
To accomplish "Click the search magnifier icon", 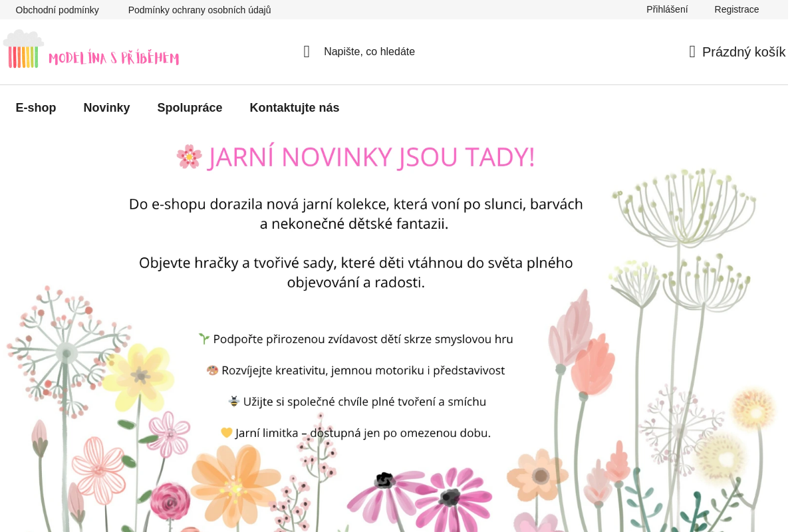I will tap(306, 51).
